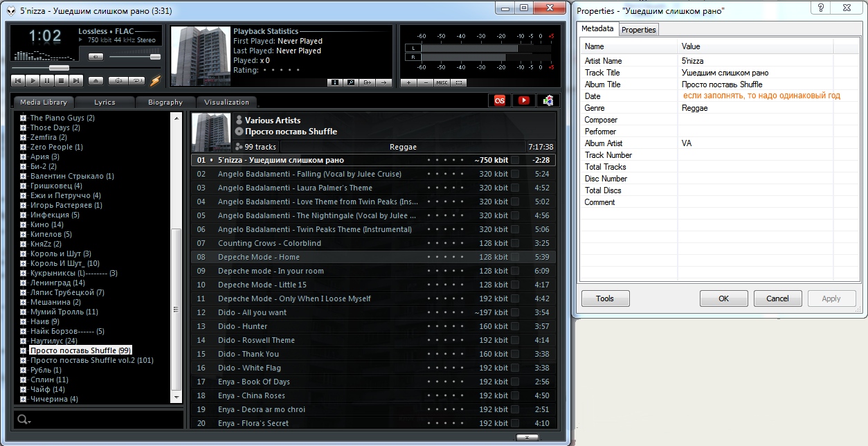Open the Visualization tab
Viewport: 868px width, 446px height.
[226, 102]
